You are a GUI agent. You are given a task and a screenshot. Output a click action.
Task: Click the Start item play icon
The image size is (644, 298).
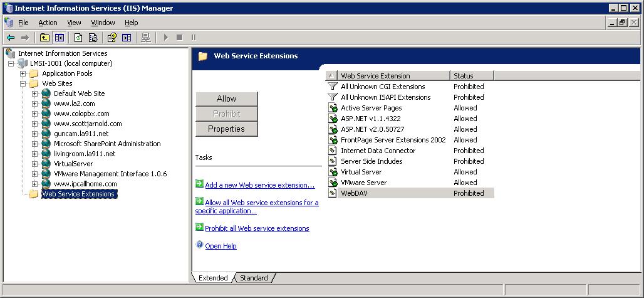coord(166,38)
